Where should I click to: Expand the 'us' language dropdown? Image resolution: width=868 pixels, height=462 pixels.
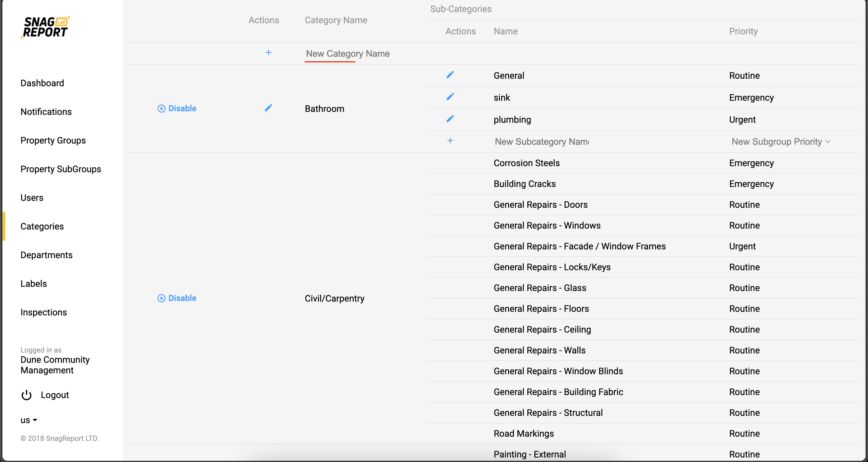click(x=29, y=420)
